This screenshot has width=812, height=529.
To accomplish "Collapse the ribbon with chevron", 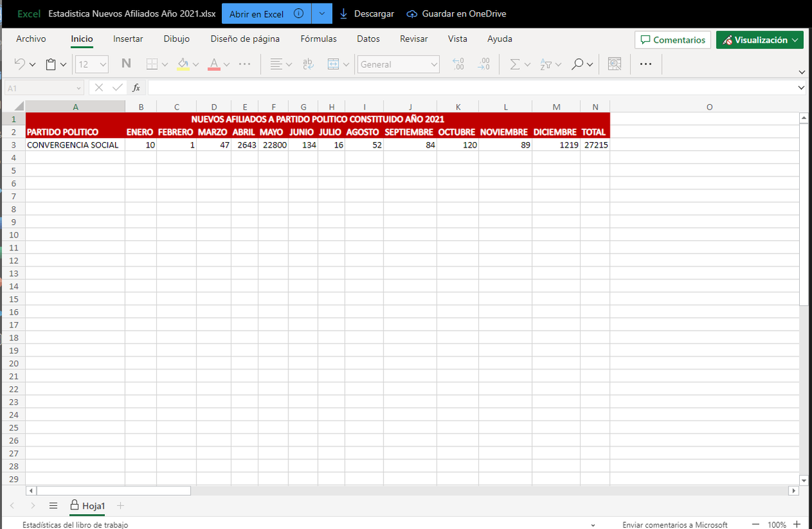I will [803, 72].
